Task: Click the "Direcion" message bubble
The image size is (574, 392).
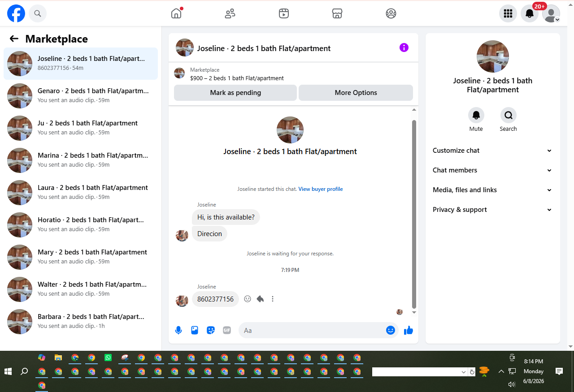Action: point(209,234)
